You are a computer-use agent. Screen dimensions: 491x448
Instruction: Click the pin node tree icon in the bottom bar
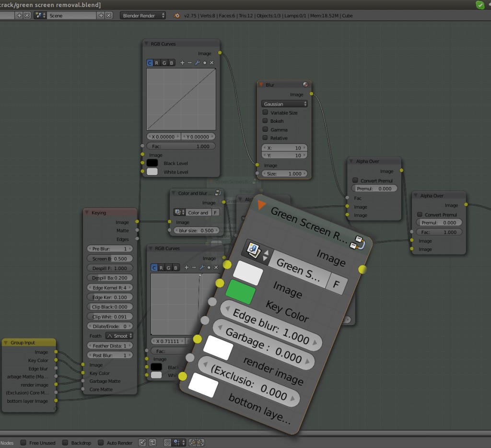tap(142, 443)
